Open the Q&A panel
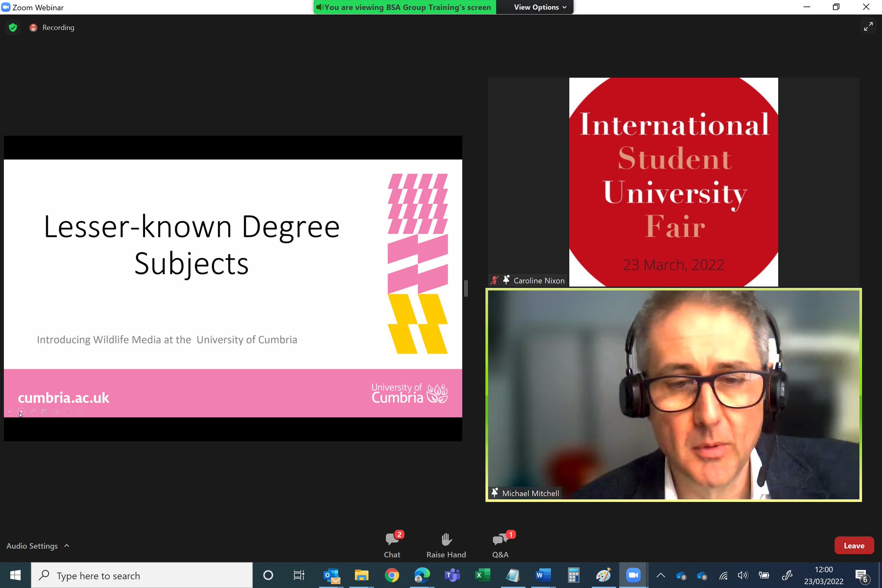The image size is (882, 588). [x=500, y=544]
